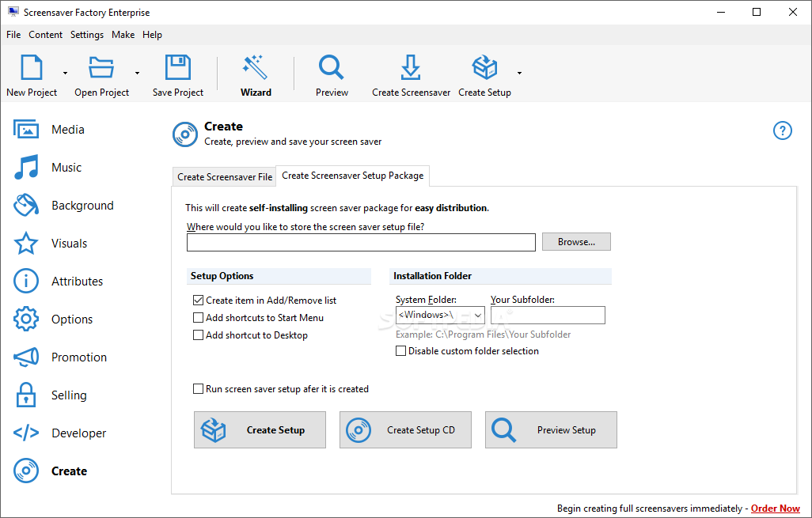The width and height of the screenshot is (812, 518).
Task: Click the Screensaver Factory title bar app icon
Action: coord(13,12)
